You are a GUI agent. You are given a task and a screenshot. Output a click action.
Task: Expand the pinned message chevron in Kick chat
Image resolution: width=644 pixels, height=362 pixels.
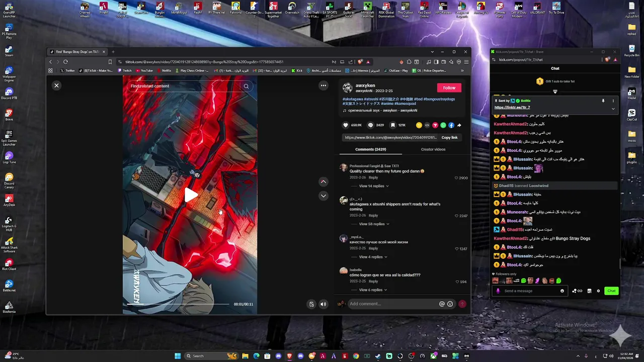click(613, 108)
